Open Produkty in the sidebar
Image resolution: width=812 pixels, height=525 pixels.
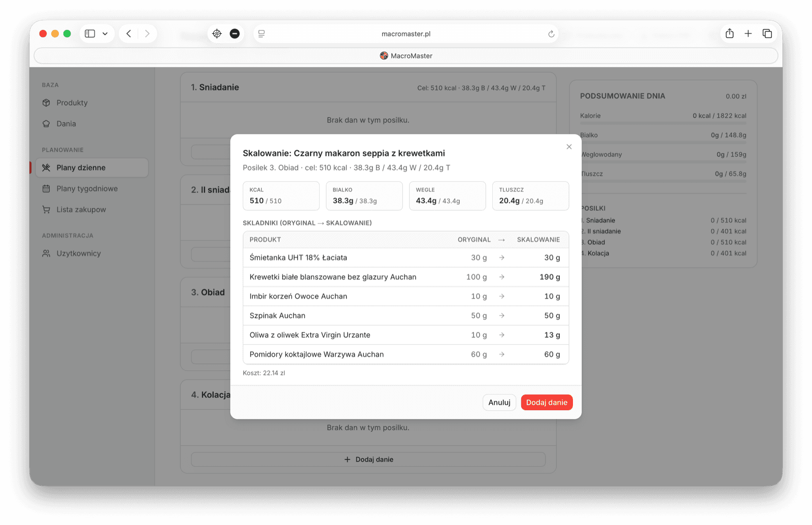(92, 103)
